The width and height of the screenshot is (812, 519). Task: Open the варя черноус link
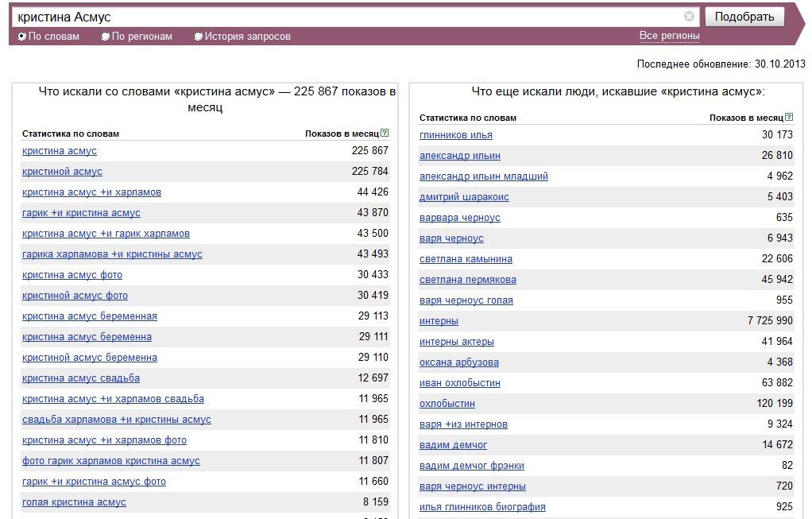(x=451, y=238)
